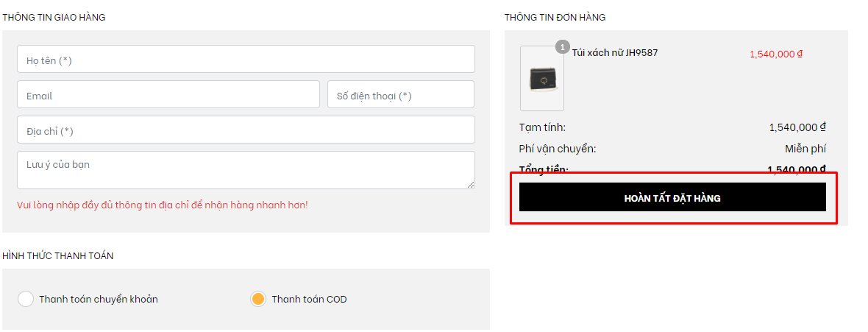This screenshot has height=332, width=868.
Task: Focus the Email input field
Action: (x=168, y=94)
